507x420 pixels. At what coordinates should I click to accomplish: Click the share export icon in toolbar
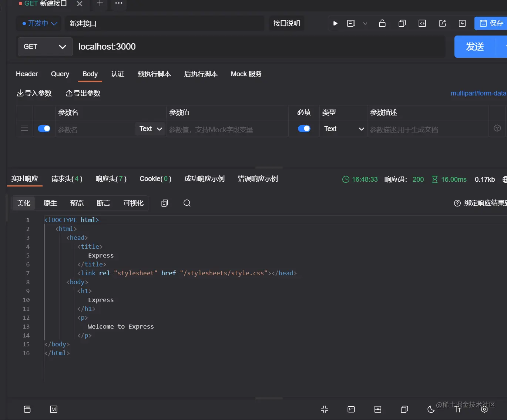tap(442, 23)
